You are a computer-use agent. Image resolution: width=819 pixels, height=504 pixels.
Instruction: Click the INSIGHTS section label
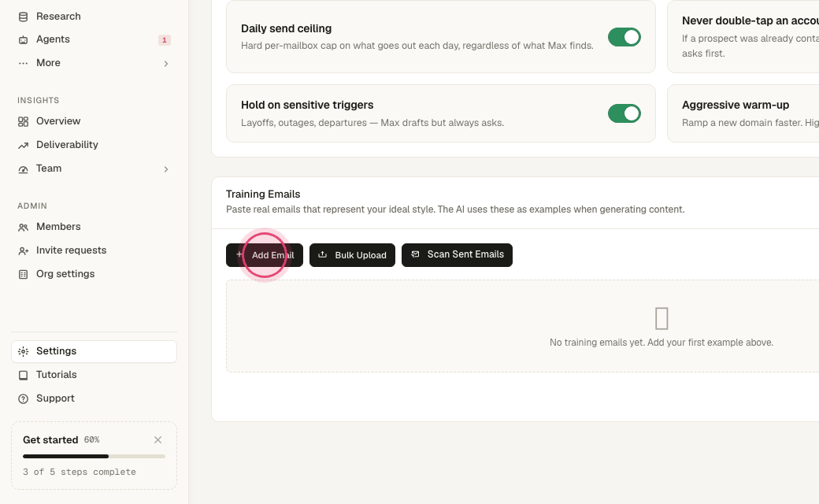tap(38, 100)
